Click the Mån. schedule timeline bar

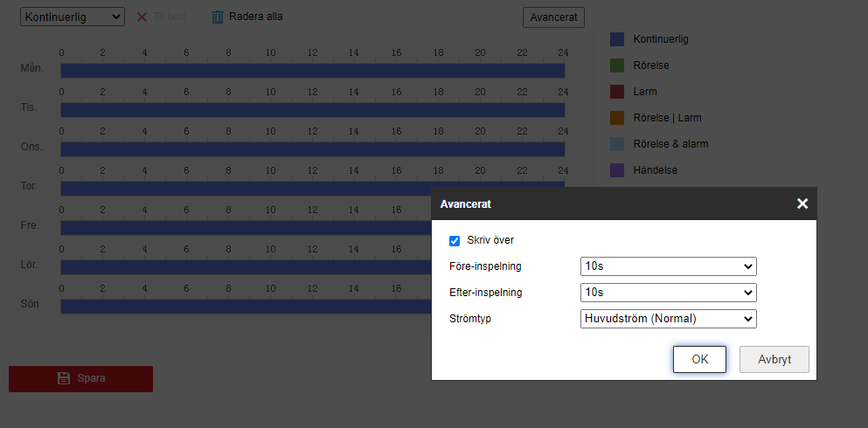tap(312, 70)
